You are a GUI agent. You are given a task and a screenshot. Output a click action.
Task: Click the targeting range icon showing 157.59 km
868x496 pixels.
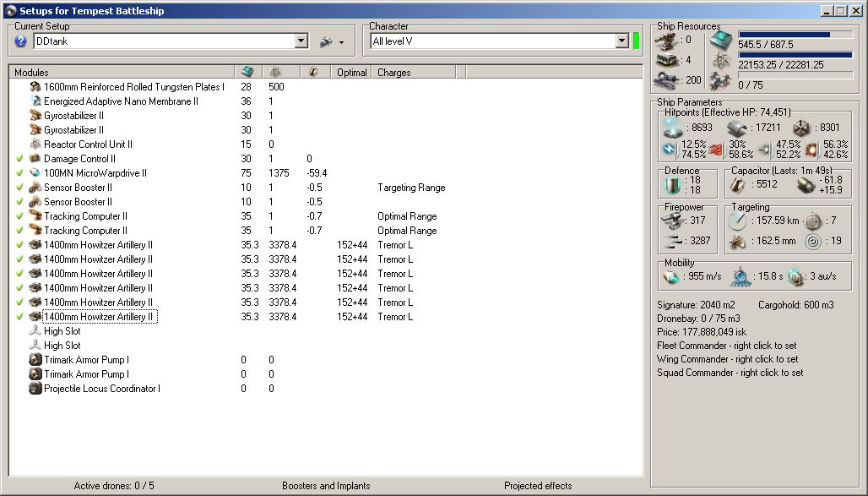pyautogui.click(x=738, y=221)
